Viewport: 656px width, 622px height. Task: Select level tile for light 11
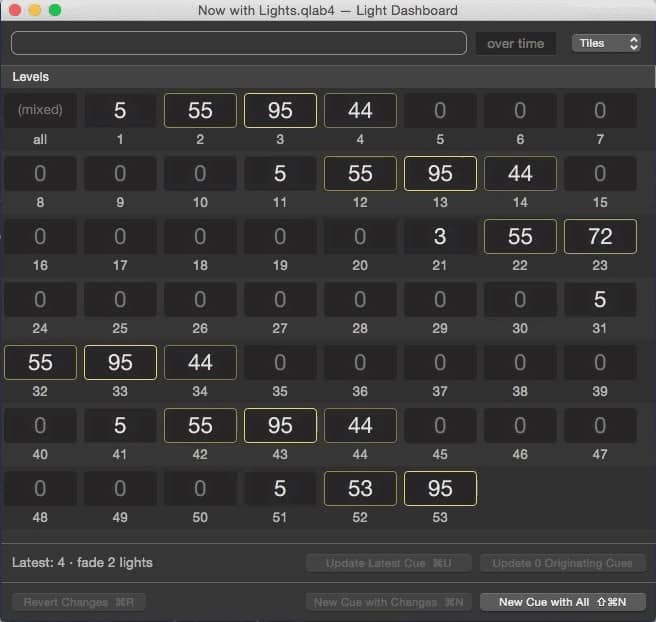point(280,174)
